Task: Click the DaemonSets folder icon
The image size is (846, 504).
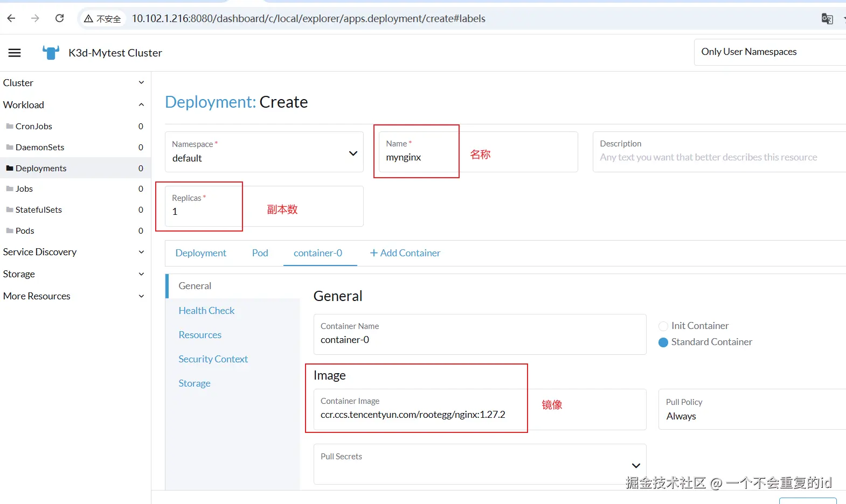Action: coord(10,147)
